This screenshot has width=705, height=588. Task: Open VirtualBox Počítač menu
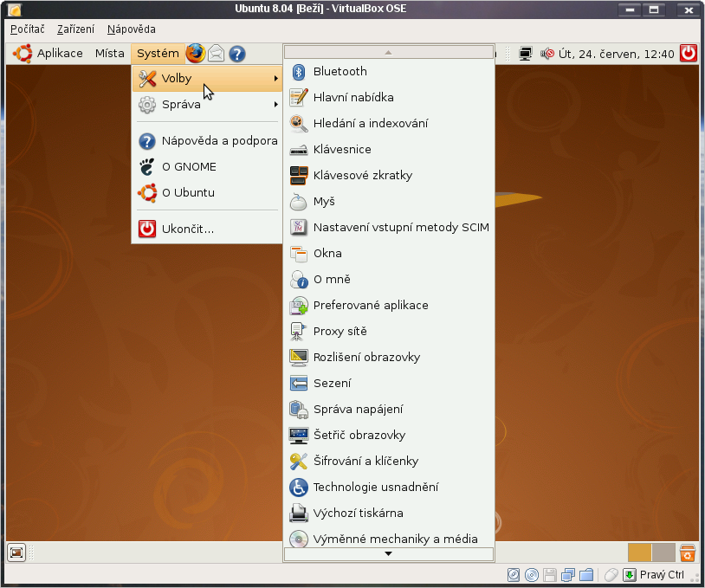[28, 29]
